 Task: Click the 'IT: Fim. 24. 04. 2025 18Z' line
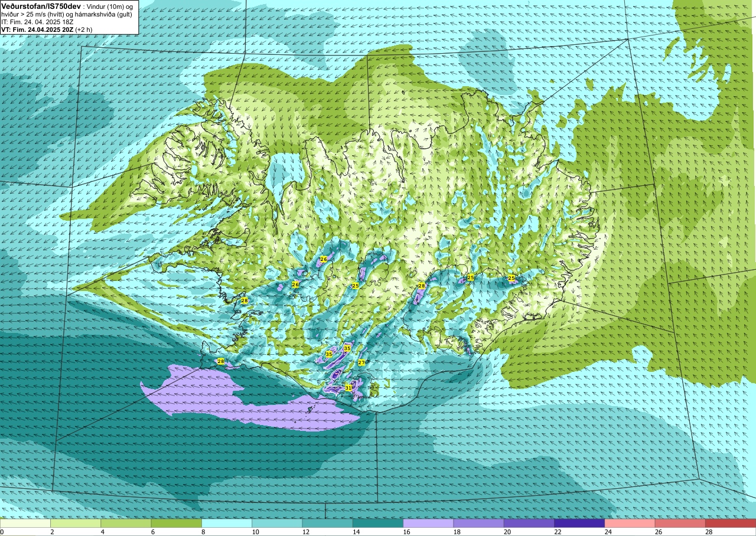37,21
